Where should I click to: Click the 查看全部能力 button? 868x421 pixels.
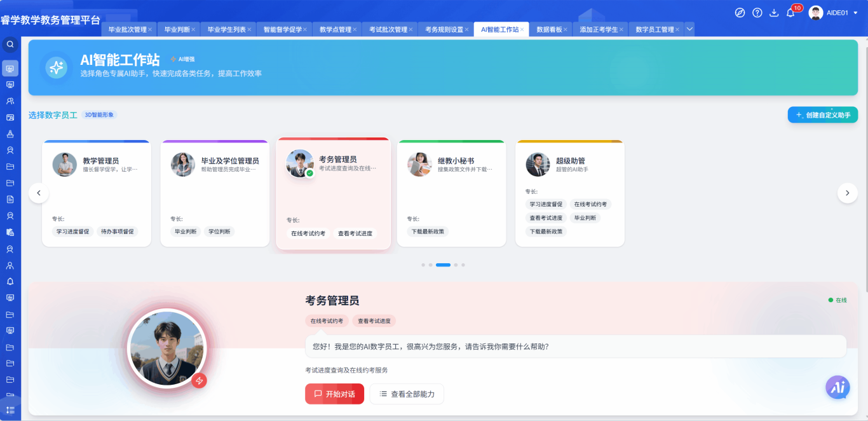(x=407, y=394)
